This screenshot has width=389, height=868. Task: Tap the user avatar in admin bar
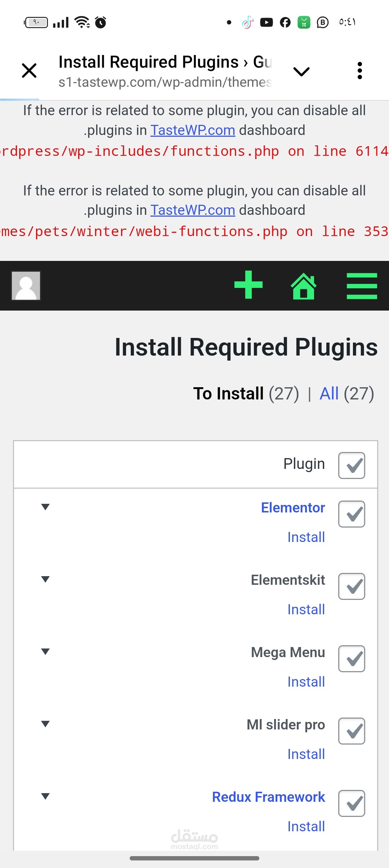pyautogui.click(x=26, y=286)
